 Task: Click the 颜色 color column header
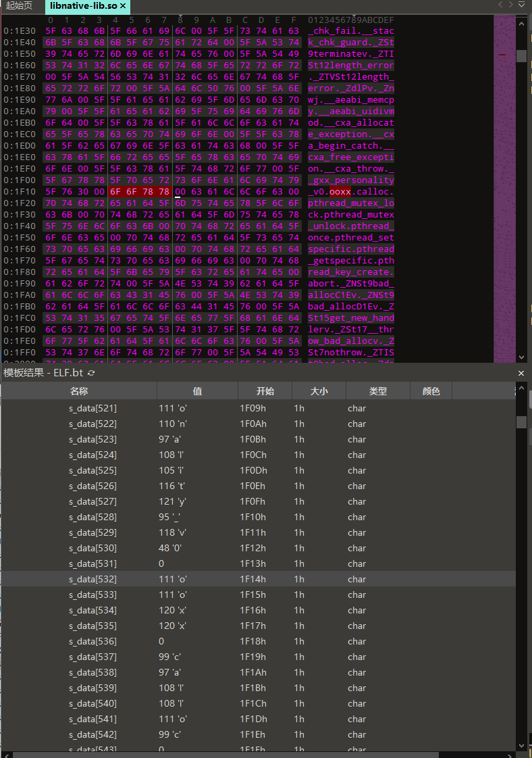431,391
